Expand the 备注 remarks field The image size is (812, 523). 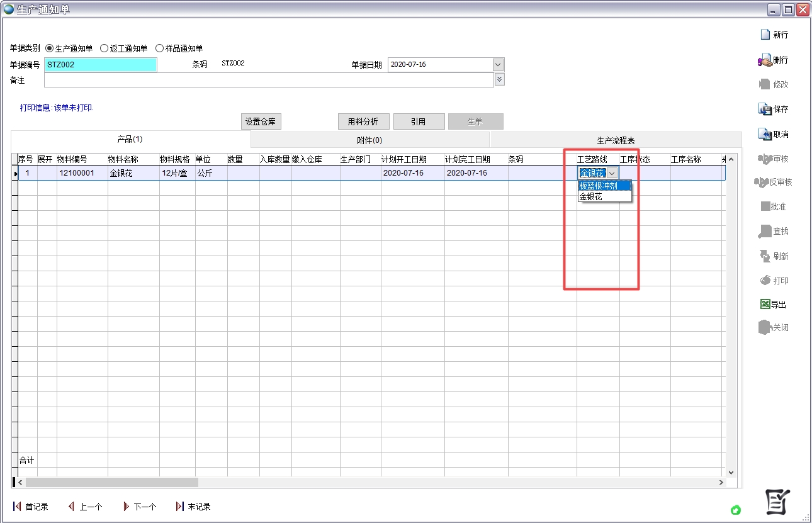tap(499, 79)
